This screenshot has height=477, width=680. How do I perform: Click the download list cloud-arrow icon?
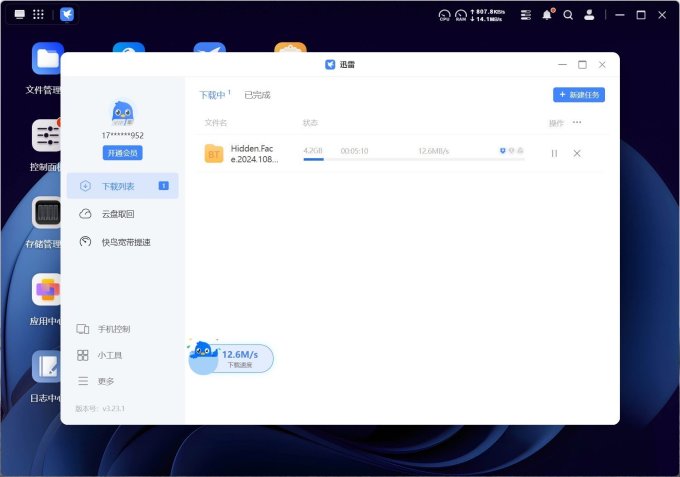pyautogui.click(x=85, y=186)
